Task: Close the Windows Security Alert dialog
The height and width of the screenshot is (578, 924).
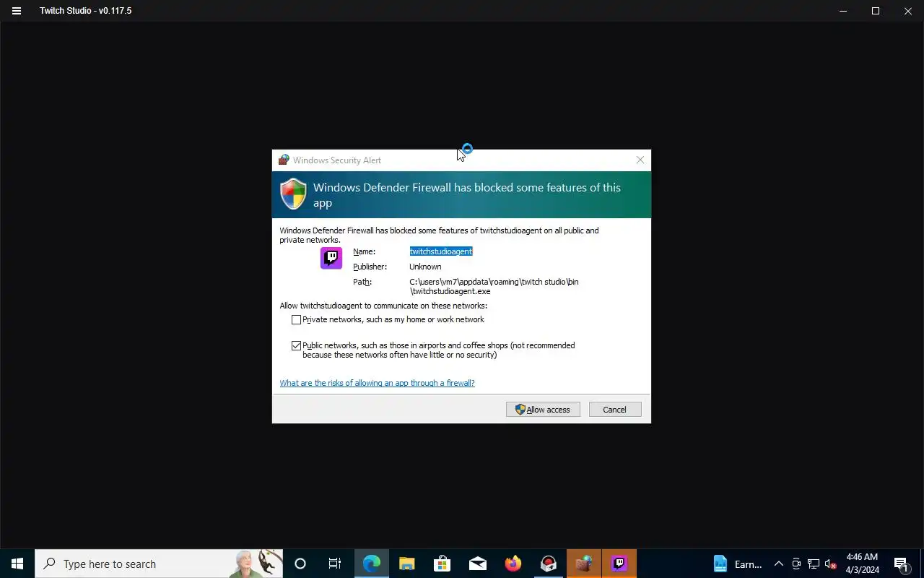Action: pos(640,160)
